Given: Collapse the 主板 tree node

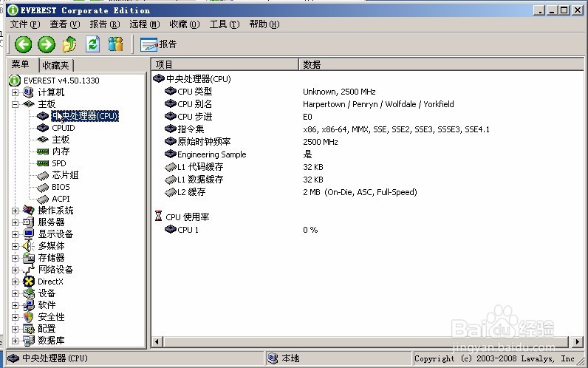Looking at the screenshot, I should tap(15, 104).
